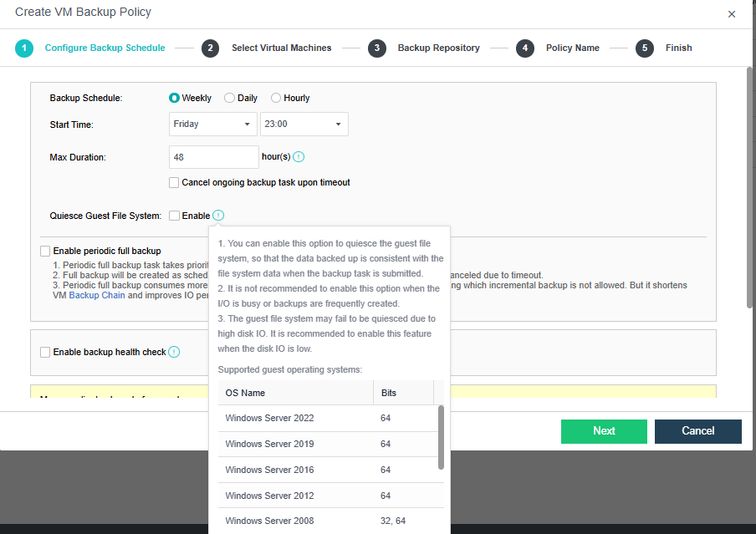Click the Cancel button
Screen dimensions: 756x534
tap(697, 431)
